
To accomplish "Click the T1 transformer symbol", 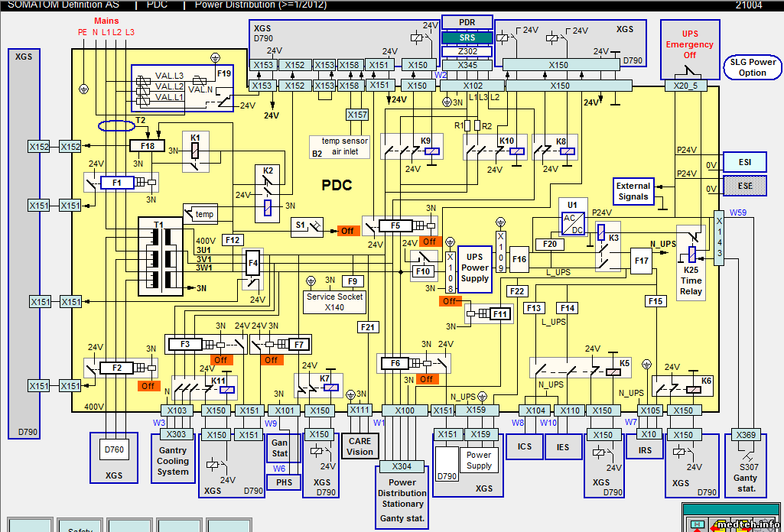I will 161,257.
